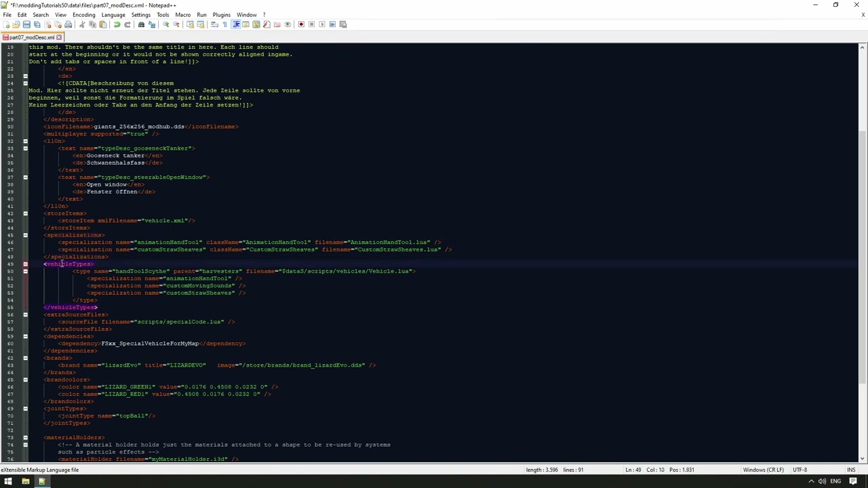Collapse the l10n block fold marker
The width and height of the screenshot is (868, 488).
[x=25, y=141]
